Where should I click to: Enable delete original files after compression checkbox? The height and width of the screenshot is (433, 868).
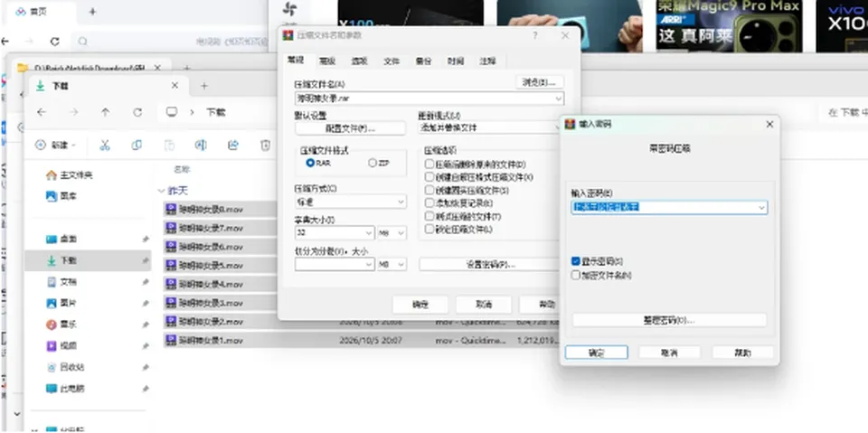pos(429,165)
